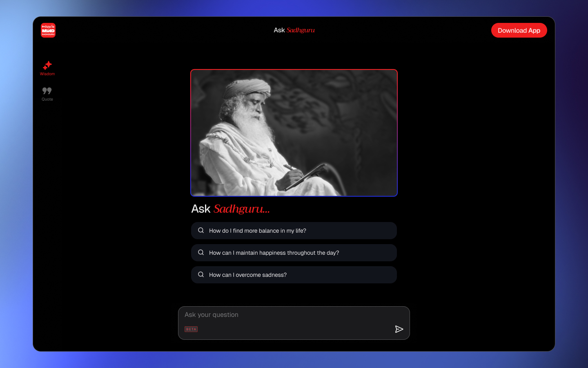Click the Miracle Mind Sadhguru logo

(x=48, y=30)
